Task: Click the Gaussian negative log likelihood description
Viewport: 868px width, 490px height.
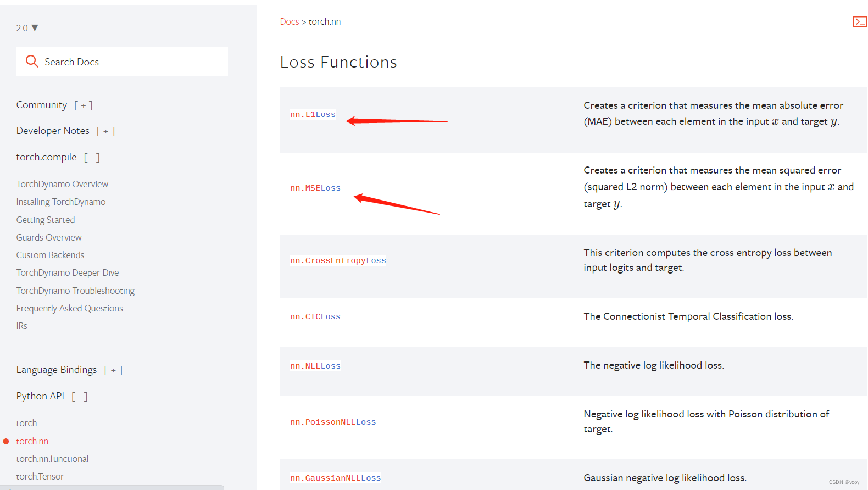Action: pyautogui.click(x=665, y=478)
